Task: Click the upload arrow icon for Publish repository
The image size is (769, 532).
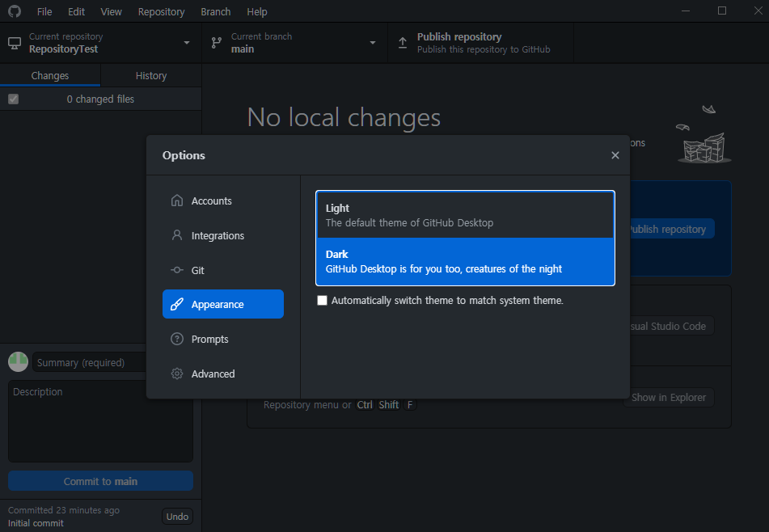Action: click(403, 43)
